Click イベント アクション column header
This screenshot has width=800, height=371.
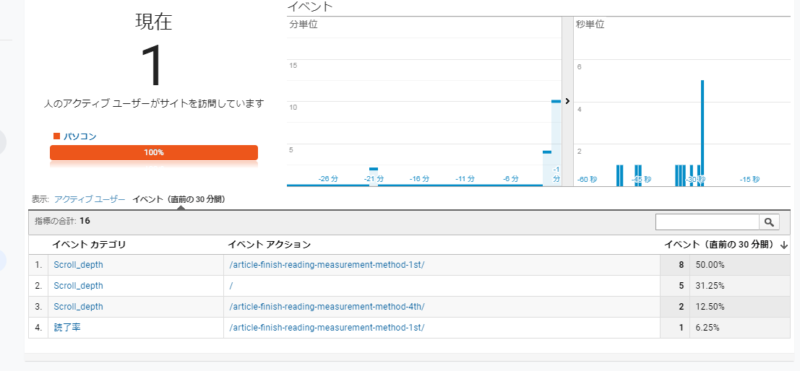click(x=269, y=245)
